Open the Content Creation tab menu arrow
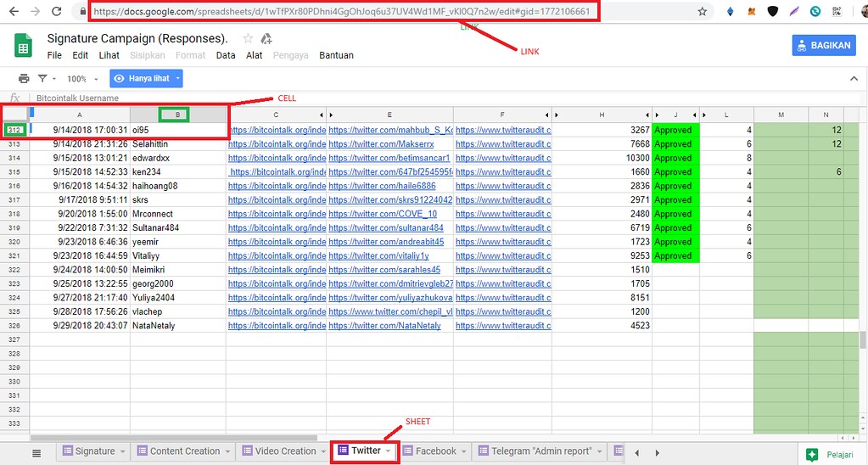 point(227,451)
